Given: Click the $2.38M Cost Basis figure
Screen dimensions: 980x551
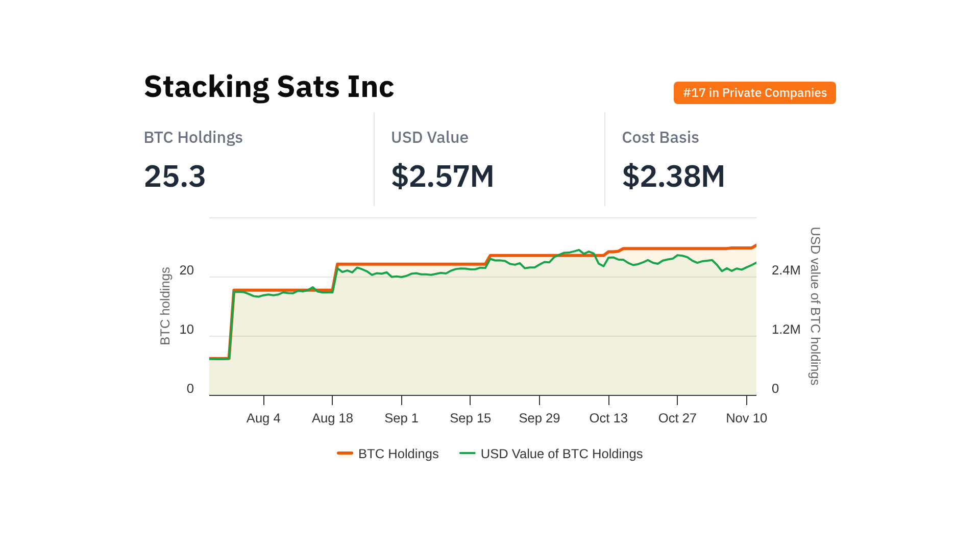Looking at the screenshot, I should (673, 176).
